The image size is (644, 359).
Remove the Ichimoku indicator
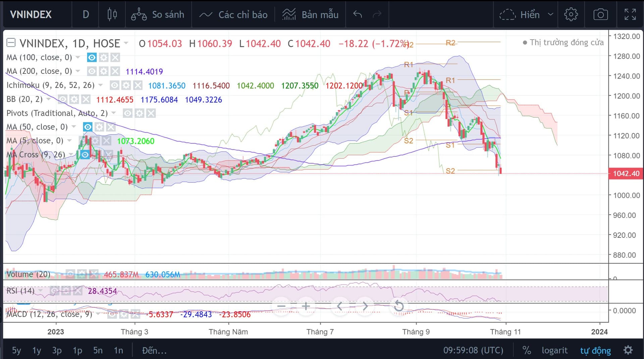[x=138, y=85]
